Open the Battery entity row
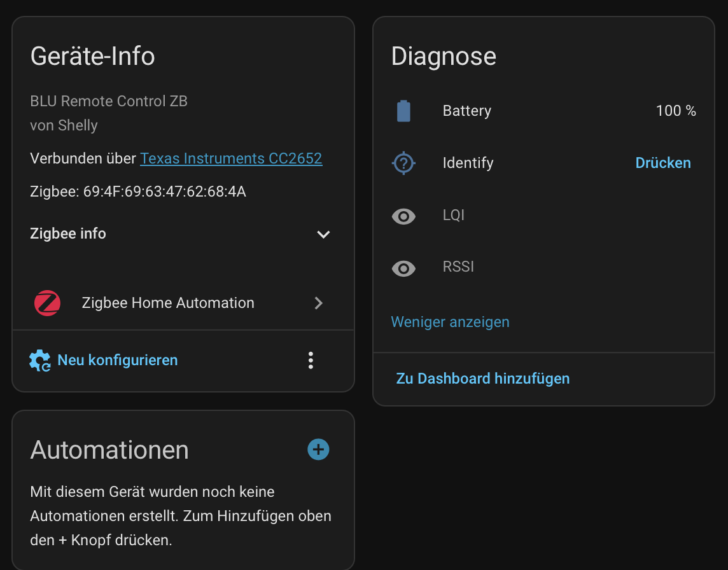Viewport: 728px width, 570px height. pos(467,111)
